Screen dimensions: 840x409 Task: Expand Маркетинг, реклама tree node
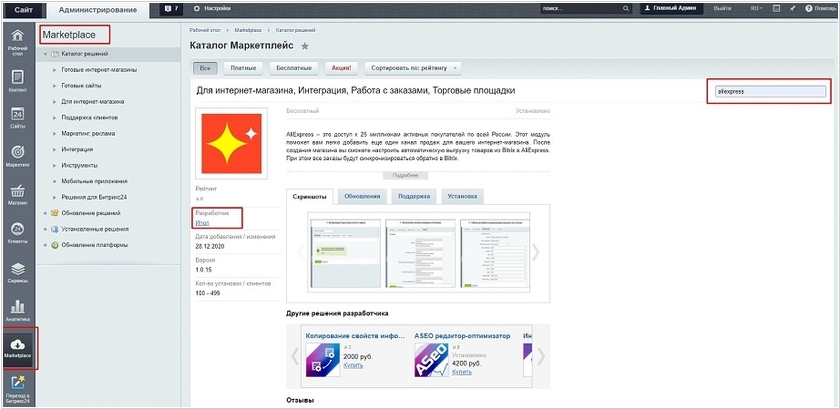(54, 133)
